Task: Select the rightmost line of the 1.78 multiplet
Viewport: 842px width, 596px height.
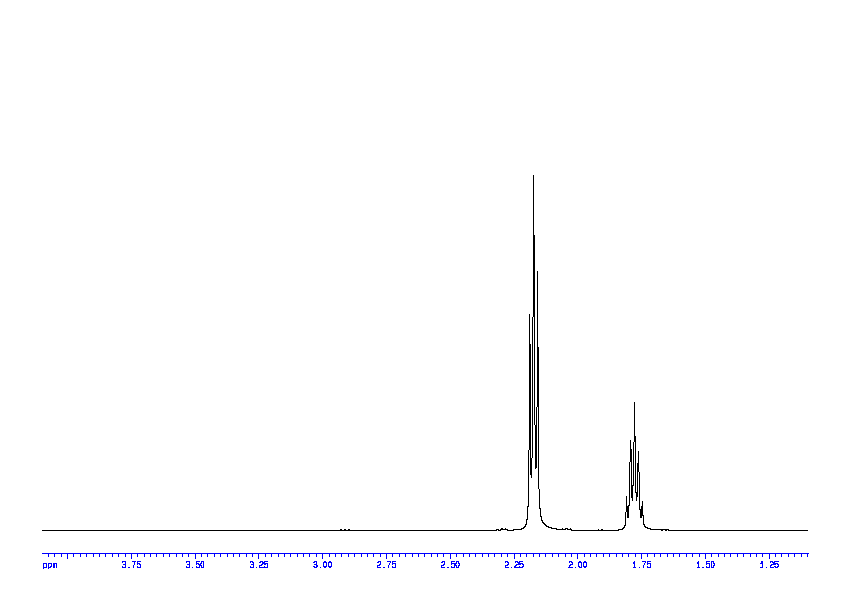Action: click(642, 502)
